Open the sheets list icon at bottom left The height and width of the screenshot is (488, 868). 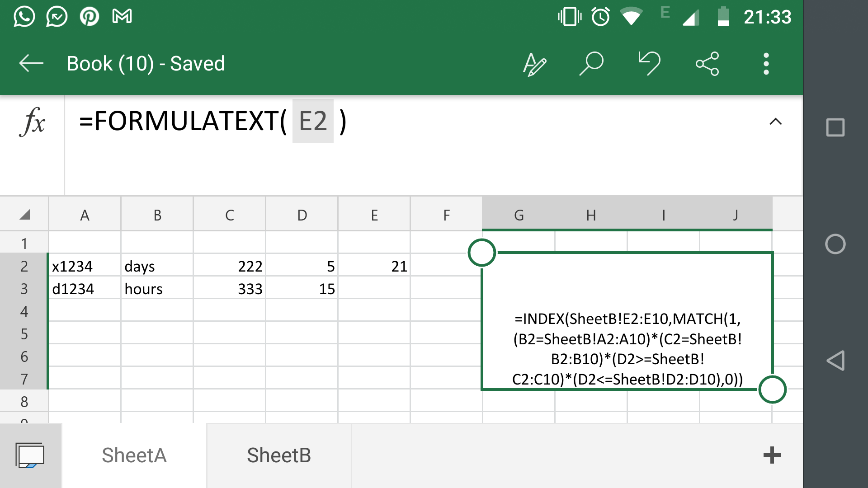[30, 455]
